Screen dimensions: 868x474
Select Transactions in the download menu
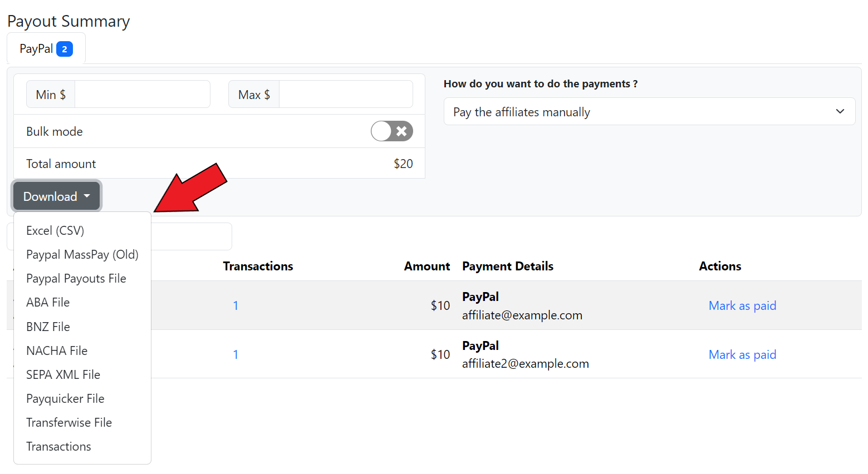[x=58, y=446]
